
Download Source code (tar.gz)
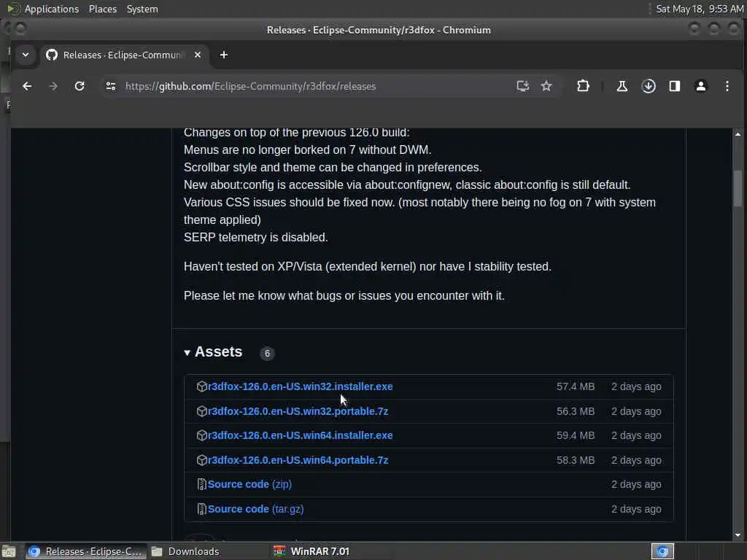[x=255, y=509]
